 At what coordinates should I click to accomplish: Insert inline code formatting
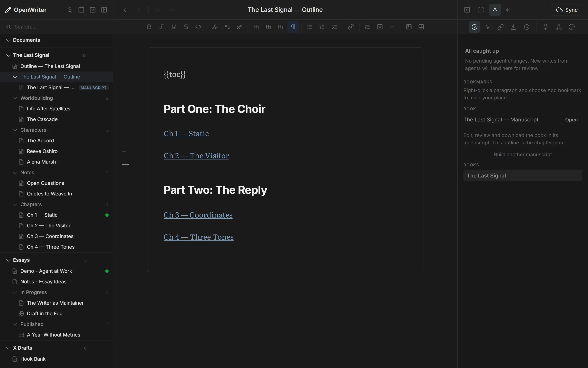(x=198, y=27)
